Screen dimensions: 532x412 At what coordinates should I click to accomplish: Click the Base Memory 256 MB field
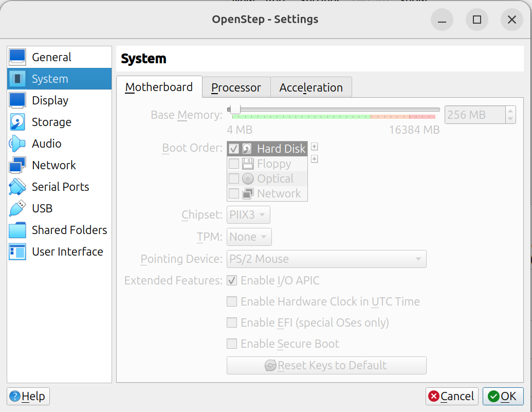click(x=474, y=115)
